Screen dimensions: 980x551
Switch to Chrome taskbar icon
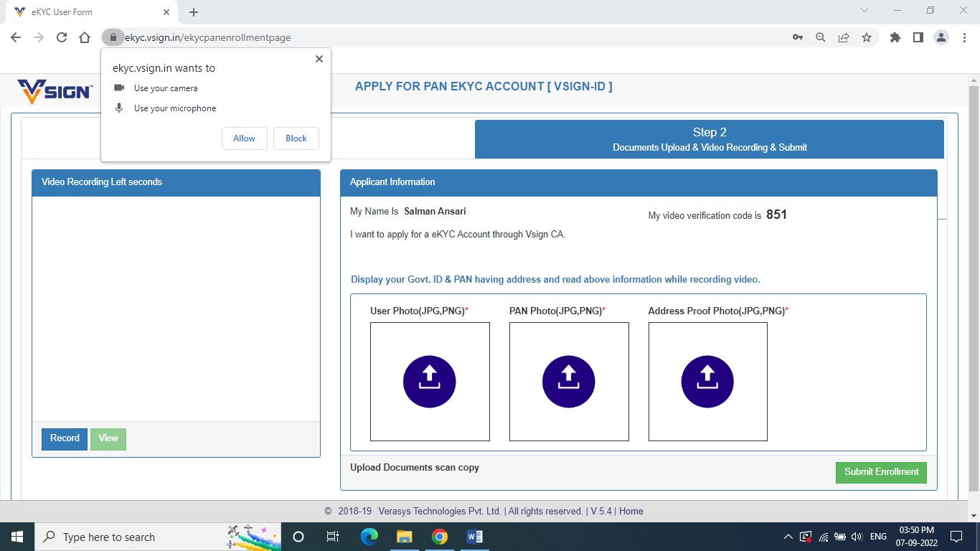coord(440,537)
